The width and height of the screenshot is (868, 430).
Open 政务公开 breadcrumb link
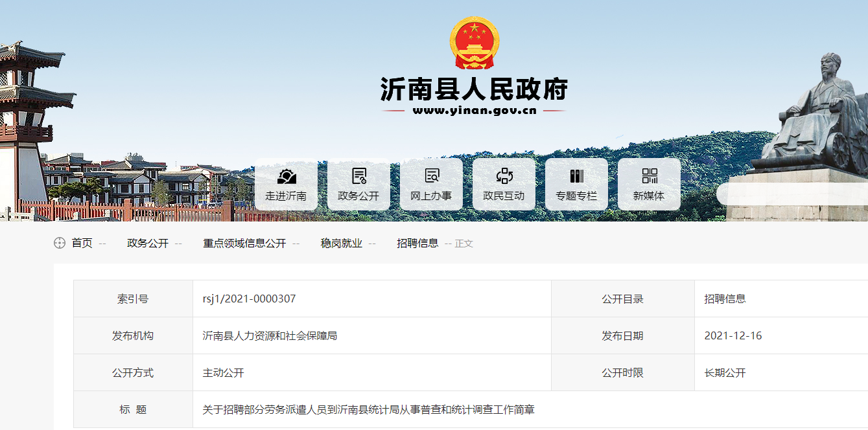(148, 243)
